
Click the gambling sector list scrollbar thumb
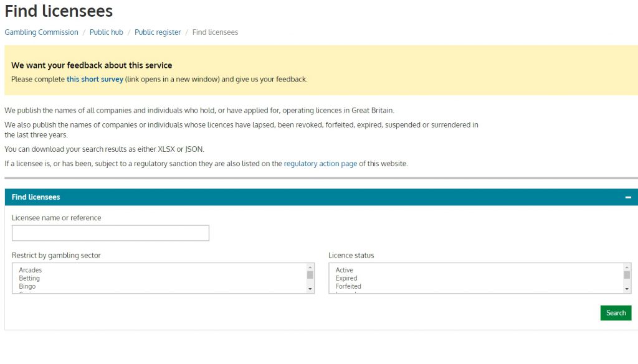310,275
